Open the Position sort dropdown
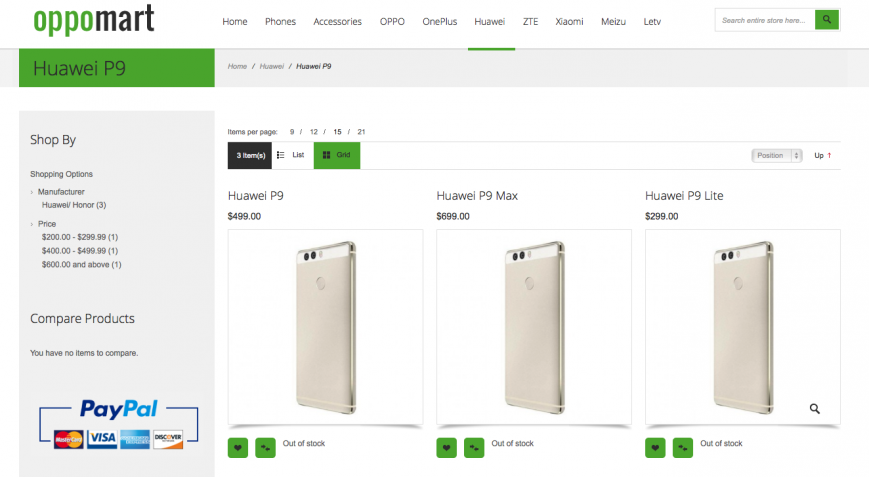This screenshot has width=869, height=477. tap(777, 155)
